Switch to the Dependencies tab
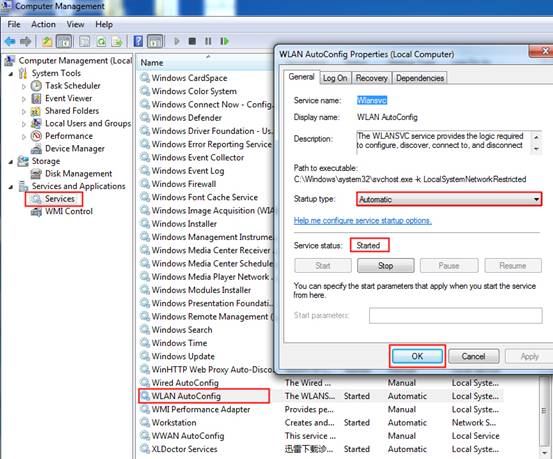The image size is (553, 459). [x=420, y=78]
